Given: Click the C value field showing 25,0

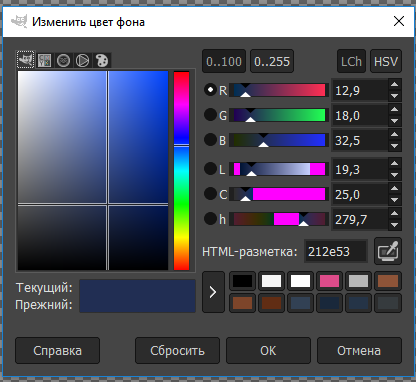Looking at the screenshot, I should pos(360,194).
